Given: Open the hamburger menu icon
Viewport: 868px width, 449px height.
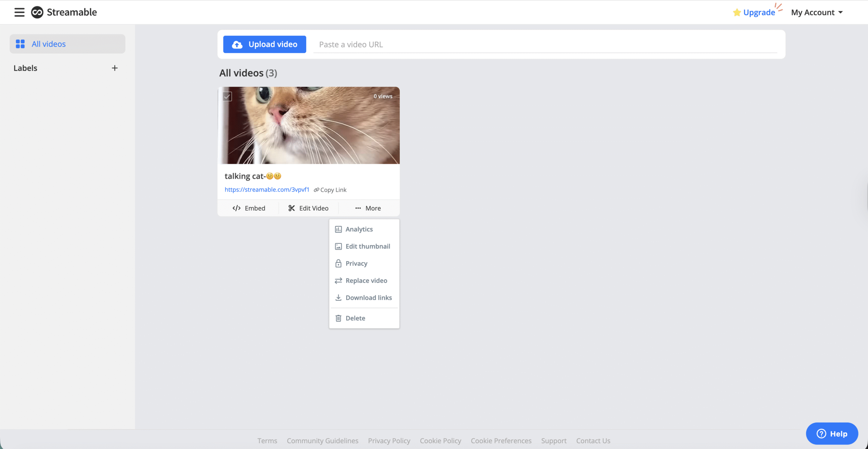Looking at the screenshot, I should [19, 12].
